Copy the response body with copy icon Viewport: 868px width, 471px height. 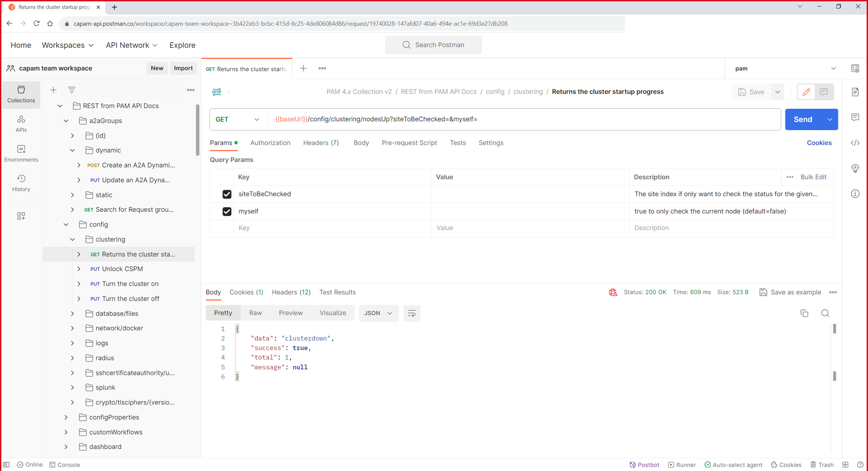[804, 313]
